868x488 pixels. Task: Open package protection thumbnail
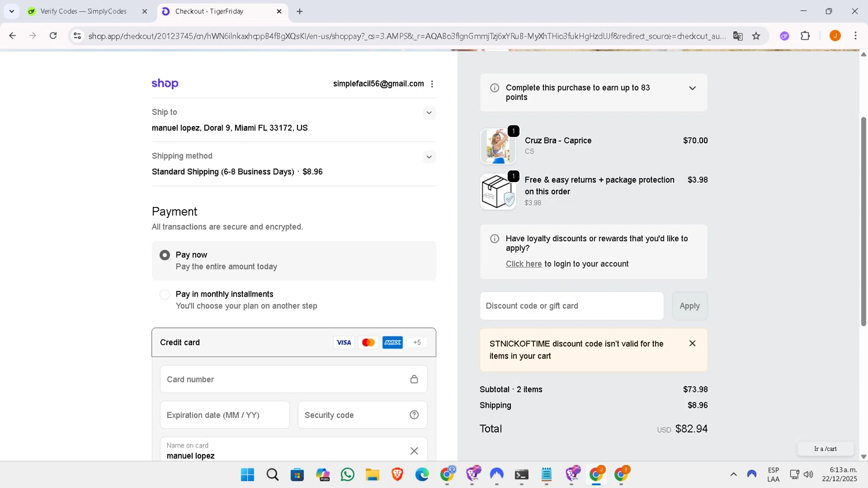pyautogui.click(x=498, y=191)
